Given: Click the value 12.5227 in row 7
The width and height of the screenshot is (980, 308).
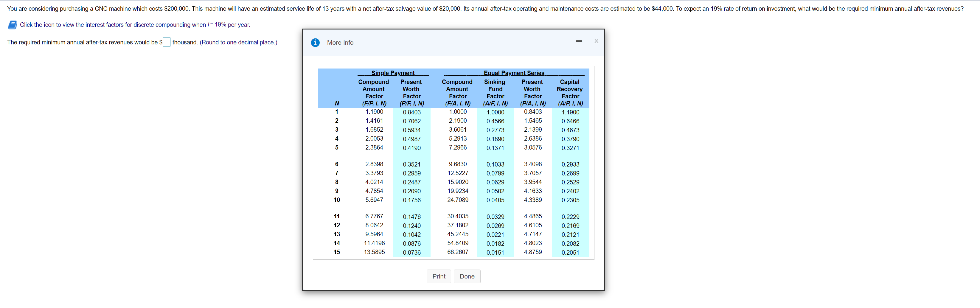Looking at the screenshot, I should [458, 173].
